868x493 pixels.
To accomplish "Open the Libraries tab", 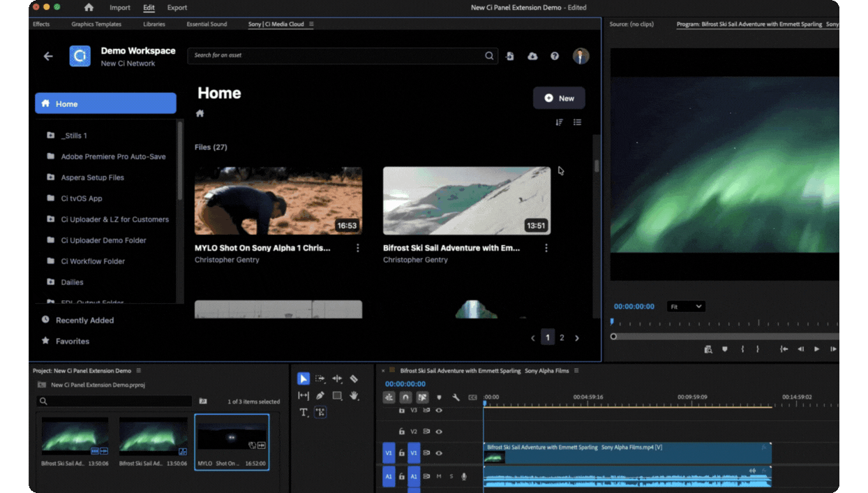I will click(154, 24).
